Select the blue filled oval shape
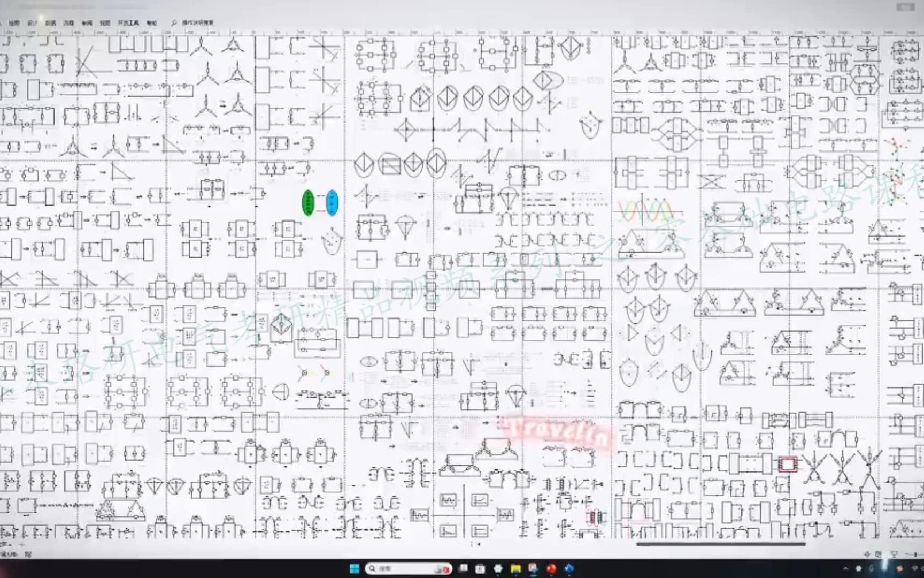Image resolution: width=924 pixels, height=578 pixels. tap(332, 203)
